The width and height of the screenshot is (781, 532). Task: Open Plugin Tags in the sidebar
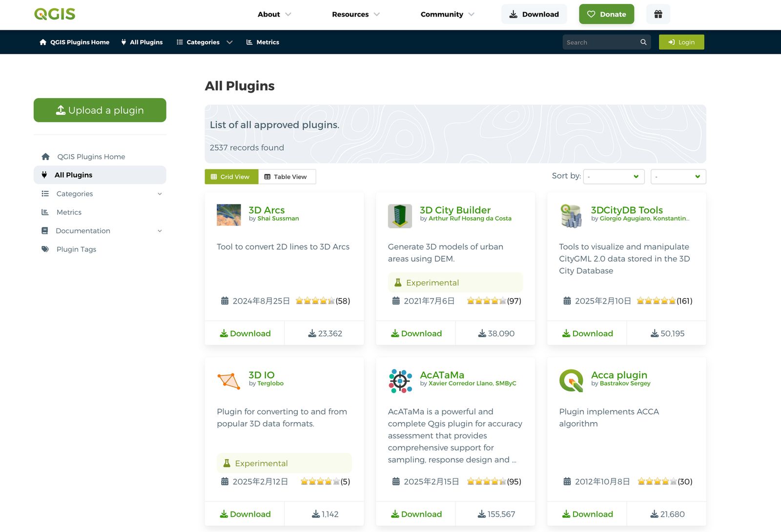click(76, 249)
